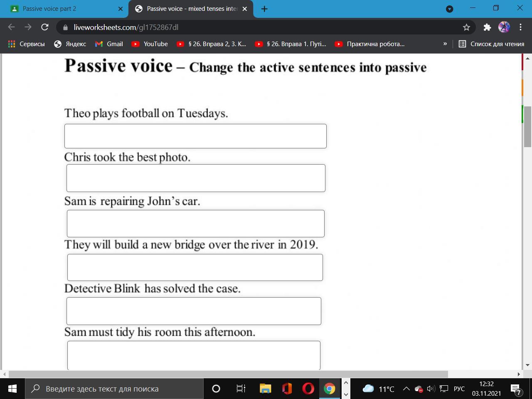Open File Explorer from the taskbar

pyautogui.click(x=265, y=389)
